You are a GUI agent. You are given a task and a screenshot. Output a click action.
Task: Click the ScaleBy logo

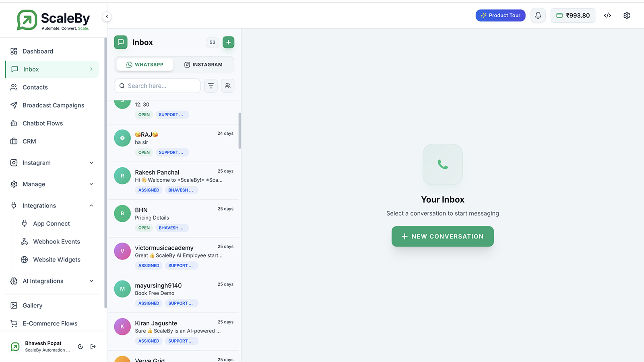click(53, 20)
